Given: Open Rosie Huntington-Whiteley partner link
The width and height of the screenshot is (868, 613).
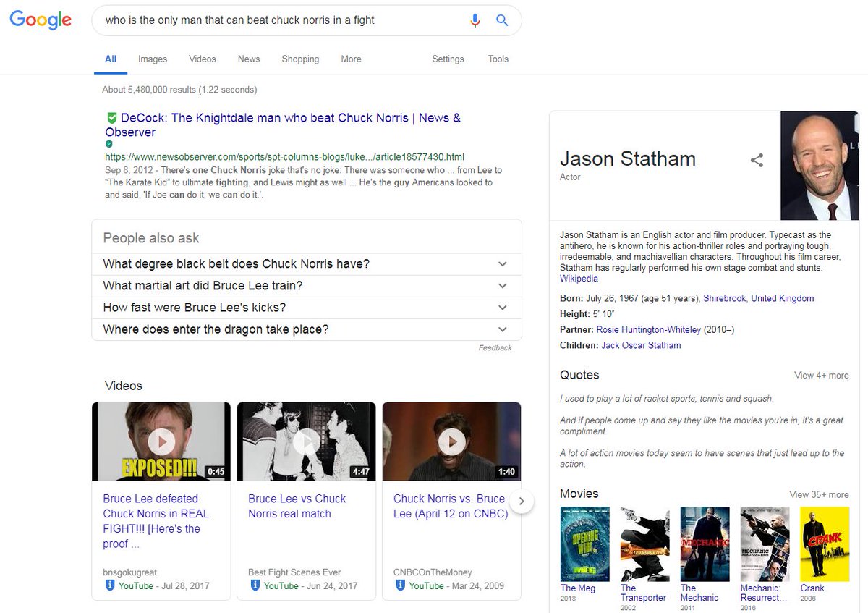Looking at the screenshot, I should click(648, 330).
